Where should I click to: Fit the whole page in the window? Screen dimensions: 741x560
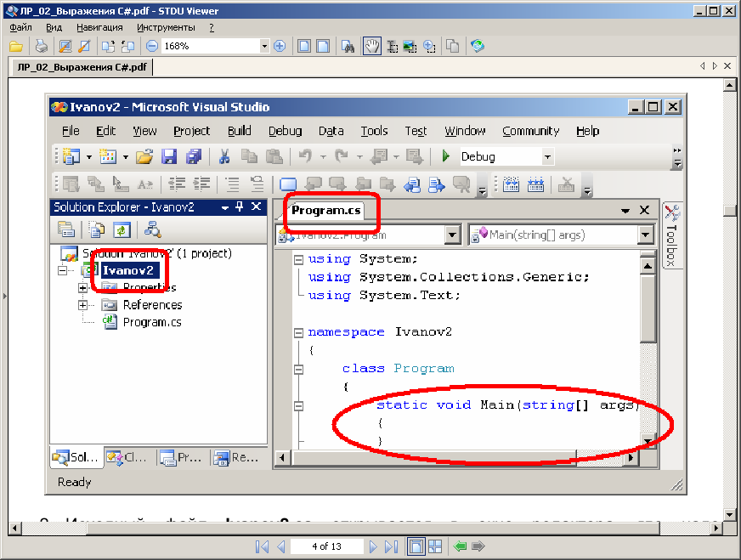(304, 46)
